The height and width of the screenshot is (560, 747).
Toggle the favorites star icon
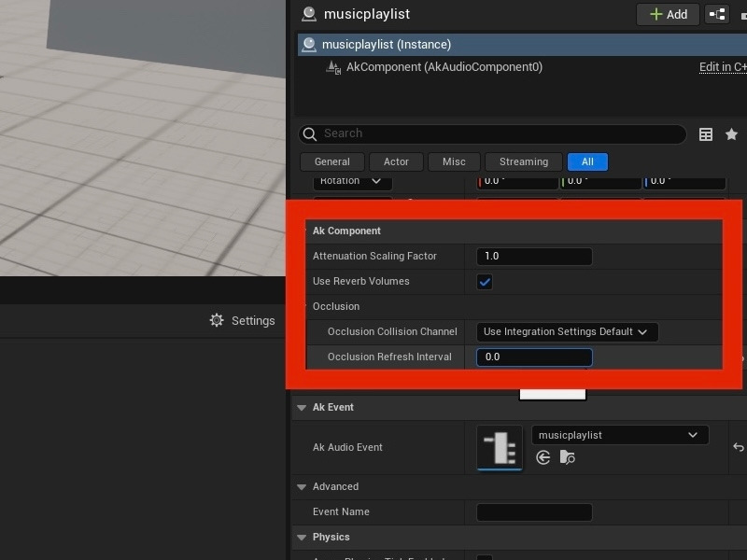click(731, 134)
